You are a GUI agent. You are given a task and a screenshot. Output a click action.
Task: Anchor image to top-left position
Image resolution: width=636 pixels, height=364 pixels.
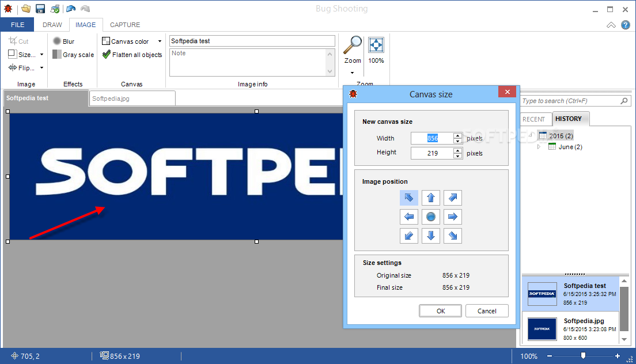(409, 198)
